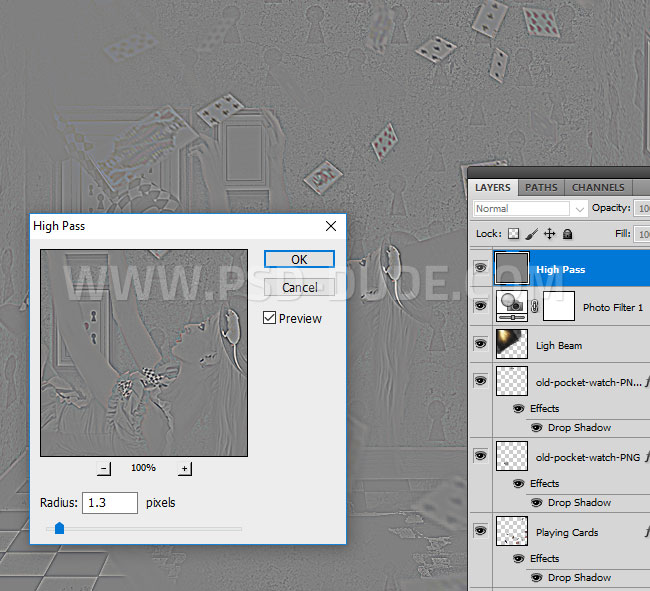Click the 100% zoom level in High Pass dialog

click(143, 468)
